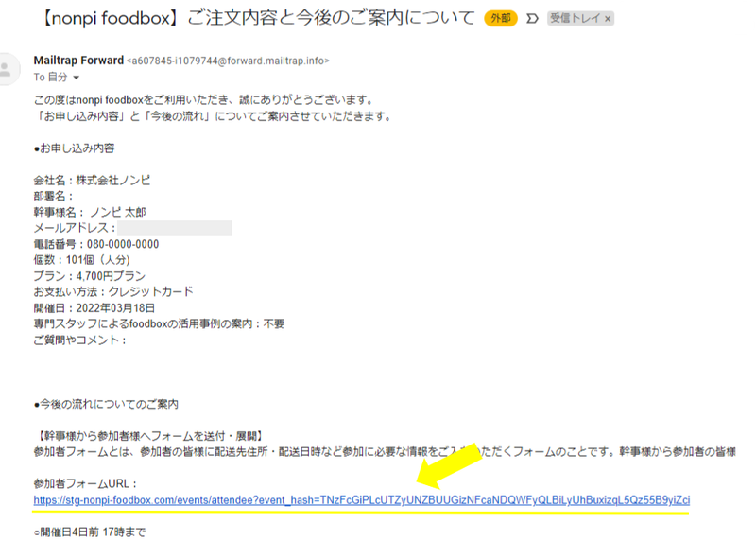Click the プラン：4,700円プラン line
Viewport: 756px width, 541px height.
click(89, 276)
